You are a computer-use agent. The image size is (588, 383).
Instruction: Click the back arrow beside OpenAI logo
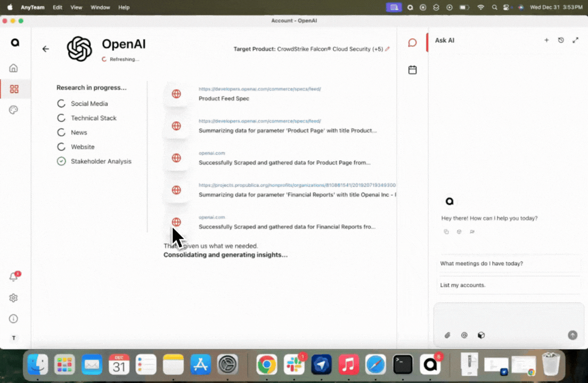(46, 49)
